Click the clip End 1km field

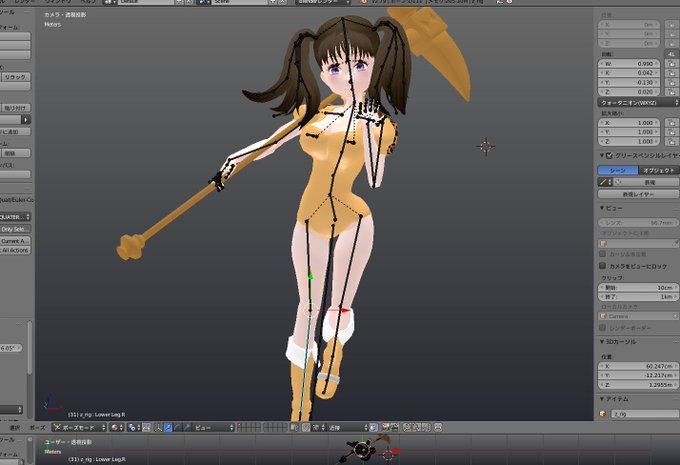click(638, 297)
